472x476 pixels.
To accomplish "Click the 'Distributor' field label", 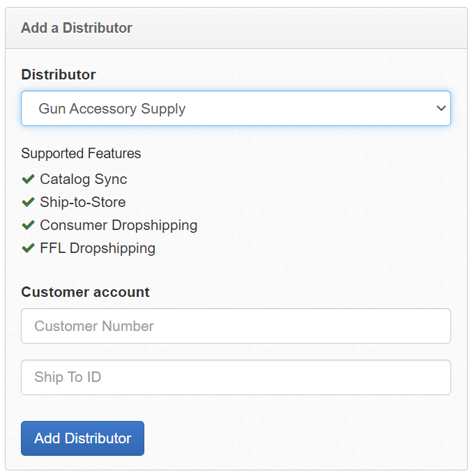I will 59,75.
